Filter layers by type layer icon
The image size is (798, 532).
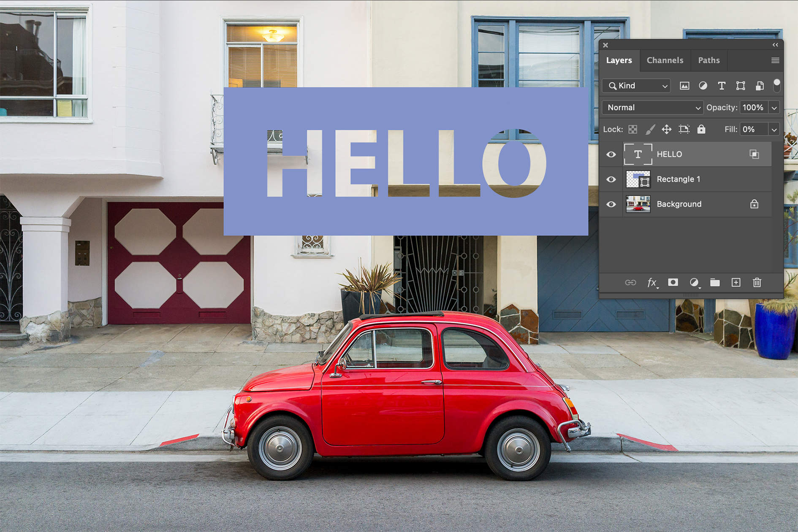pos(722,86)
